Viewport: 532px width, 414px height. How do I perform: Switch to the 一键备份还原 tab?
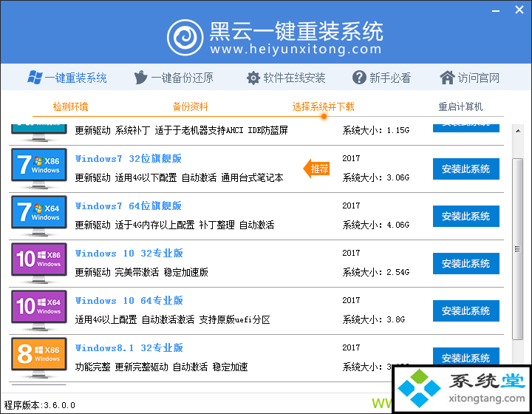174,78
